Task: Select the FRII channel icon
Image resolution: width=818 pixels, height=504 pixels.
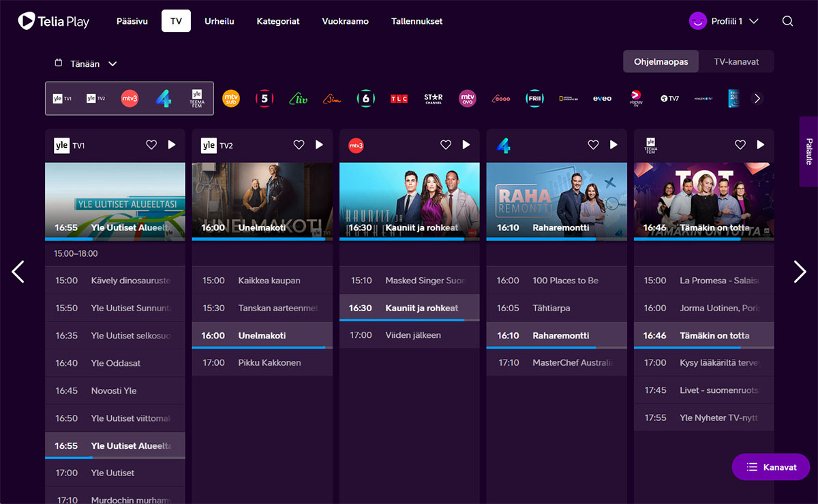Action: [534, 99]
